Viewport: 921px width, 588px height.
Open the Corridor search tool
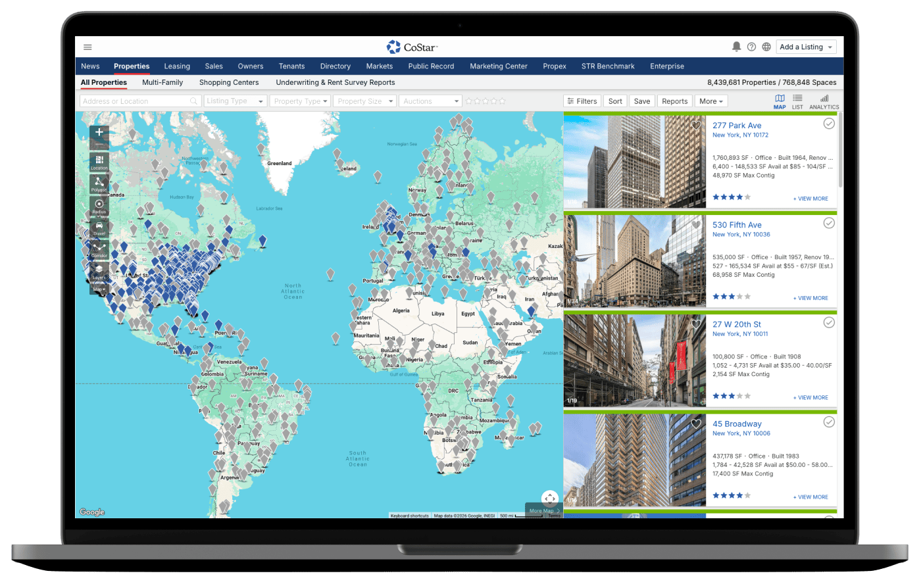click(x=99, y=249)
